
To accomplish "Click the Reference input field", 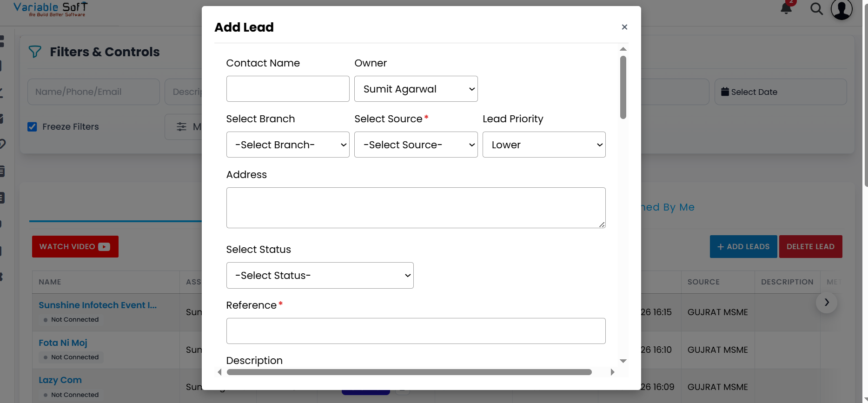I will pos(416,331).
